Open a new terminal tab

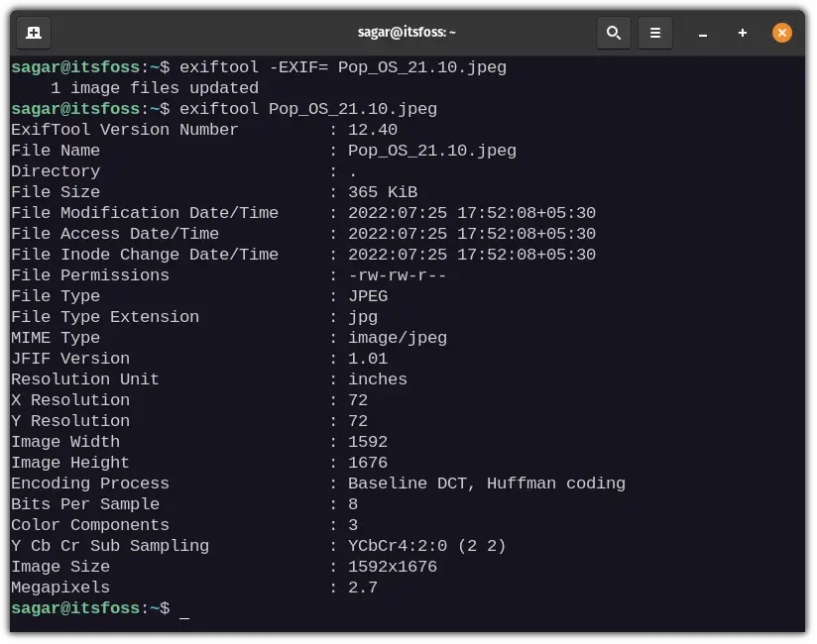[34, 33]
